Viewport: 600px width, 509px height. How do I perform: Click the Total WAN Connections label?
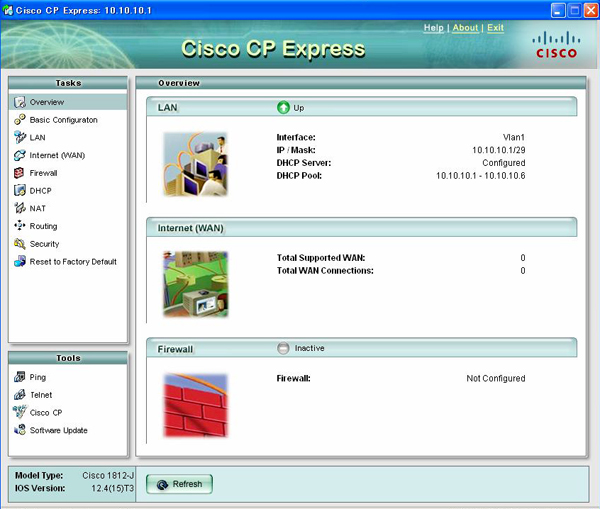[325, 271]
